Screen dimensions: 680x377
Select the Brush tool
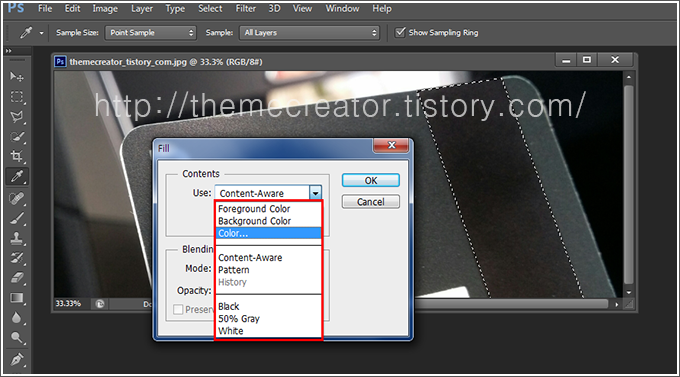17,218
